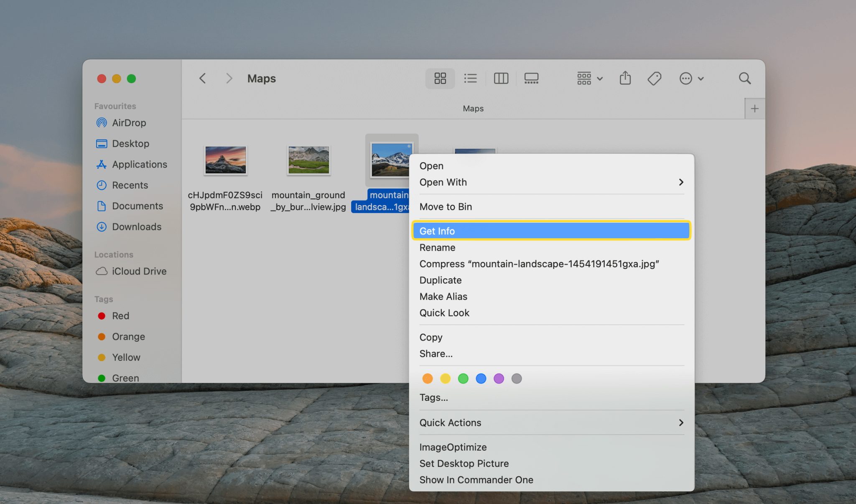Add a new tab with the plus button
The width and height of the screenshot is (856, 504).
[x=755, y=108]
